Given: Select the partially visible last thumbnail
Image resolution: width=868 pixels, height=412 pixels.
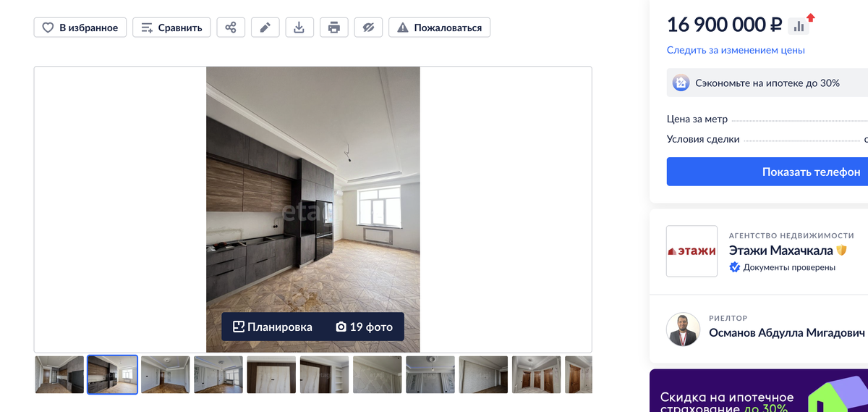Looking at the screenshot, I should [x=579, y=374].
